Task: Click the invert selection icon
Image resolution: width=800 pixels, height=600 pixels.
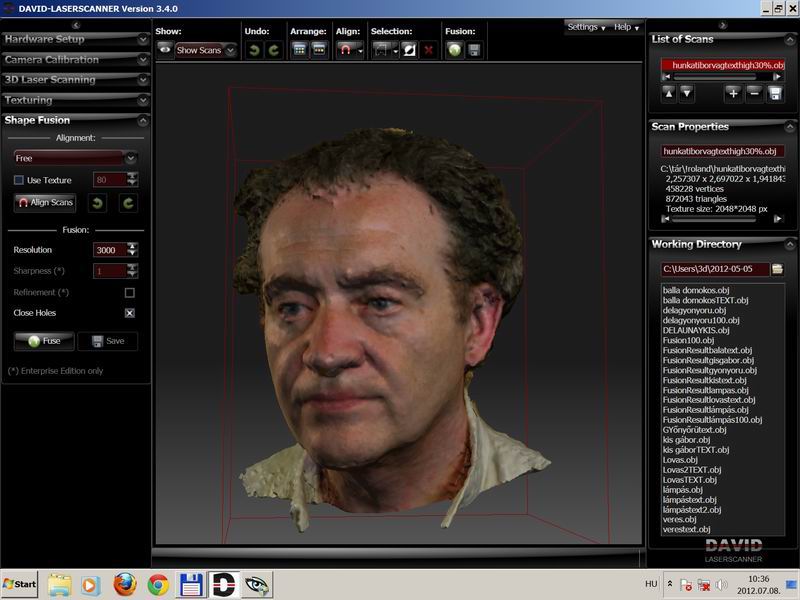Action: [x=409, y=49]
